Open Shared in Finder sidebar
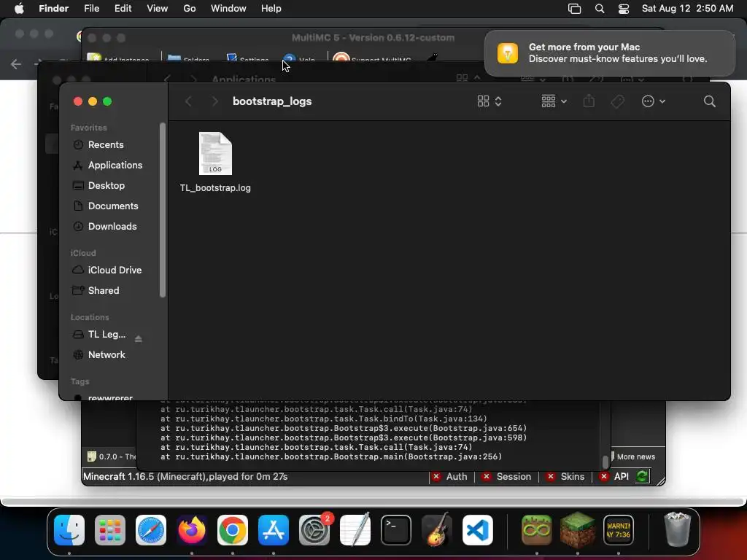The height and width of the screenshot is (560, 747). pos(104,290)
